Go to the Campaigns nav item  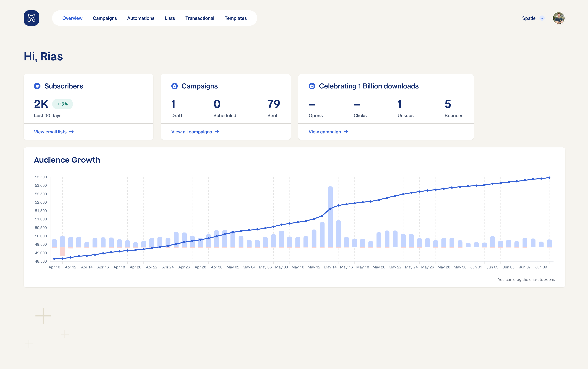coord(105,18)
